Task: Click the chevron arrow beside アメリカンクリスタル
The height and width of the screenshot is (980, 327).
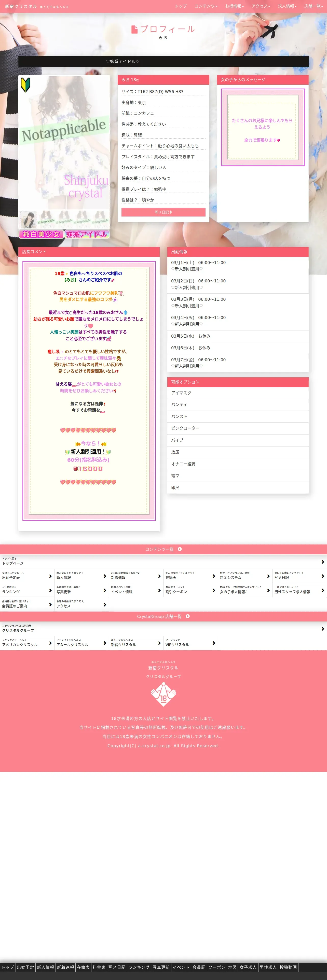Action: pyautogui.click(x=50, y=643)
